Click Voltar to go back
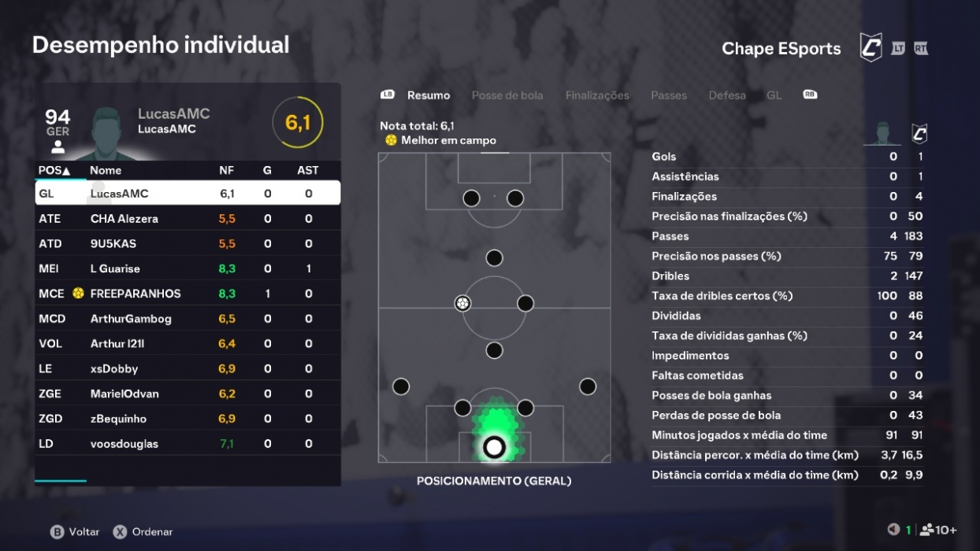Image resolution: width=980 pixels, height=551 pixels. click(75, 531)
